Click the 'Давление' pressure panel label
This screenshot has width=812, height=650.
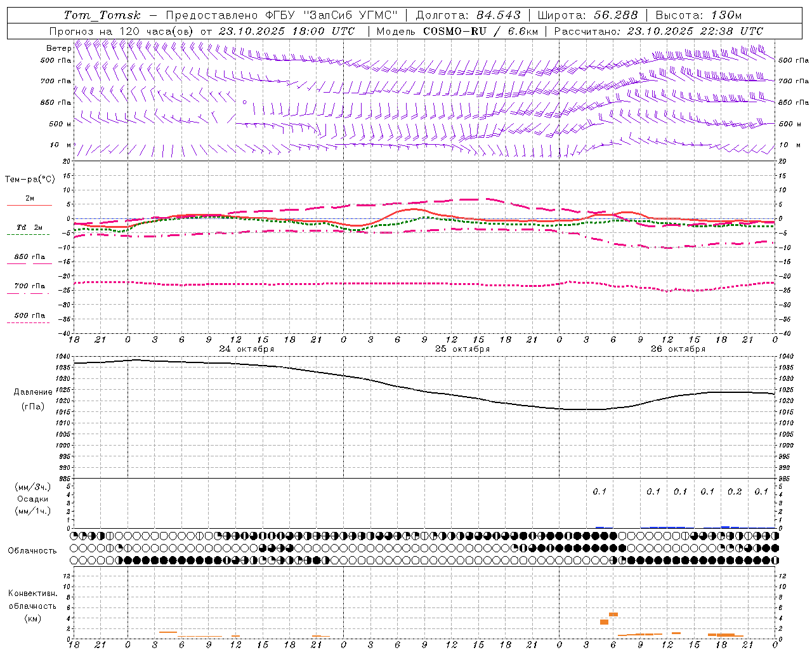(x=33, y=392)
